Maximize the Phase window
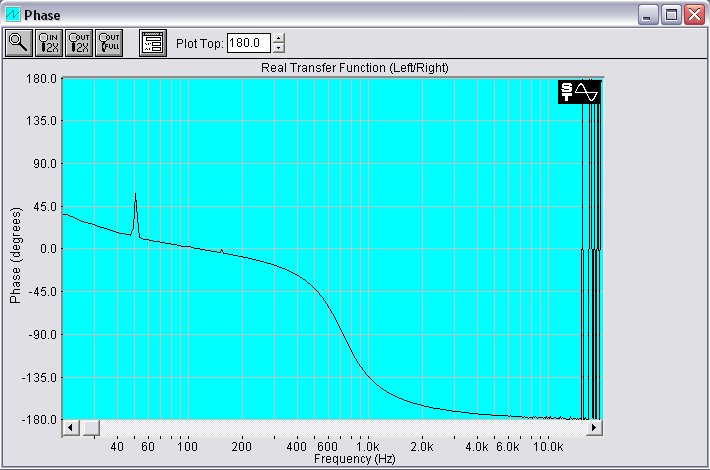Image resolution: width=710 pixels, height=470 pixels. coord(671,14)
